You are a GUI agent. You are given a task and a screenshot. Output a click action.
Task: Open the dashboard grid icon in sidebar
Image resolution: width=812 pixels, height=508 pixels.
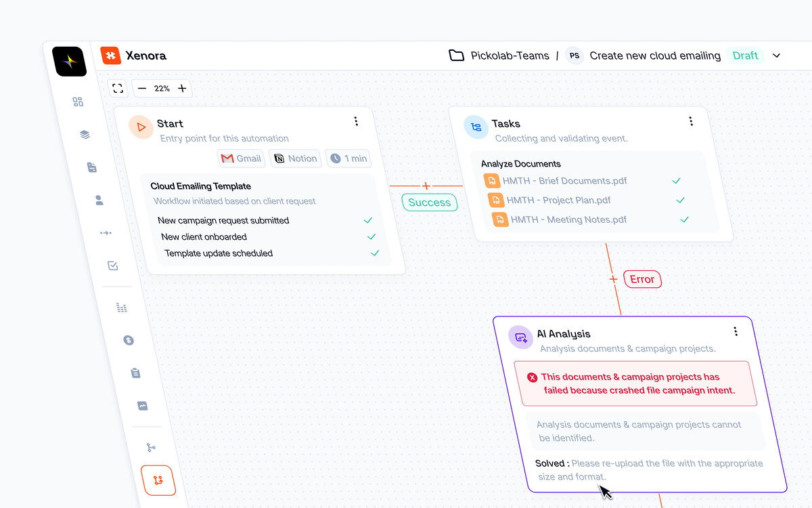click(x=78, y=102)
